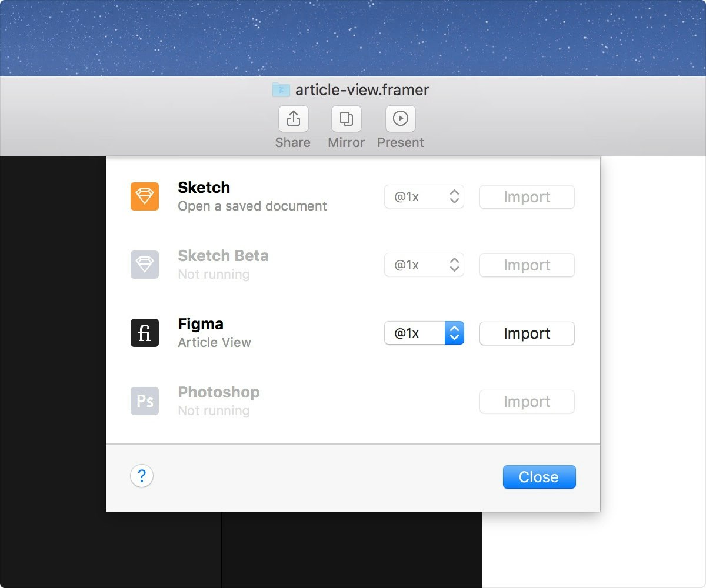The width and height of the screenshot is (706, 588).
Task: Click the greyed Sketch Beta icon
Action: [145, 265]
